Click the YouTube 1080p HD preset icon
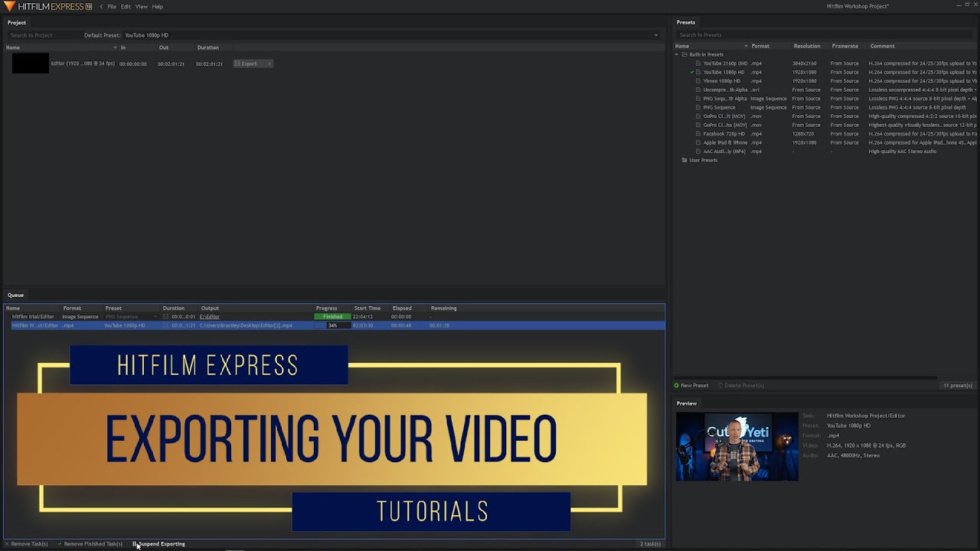The height and width of the screenshot is (551, 980). (698, 72)
